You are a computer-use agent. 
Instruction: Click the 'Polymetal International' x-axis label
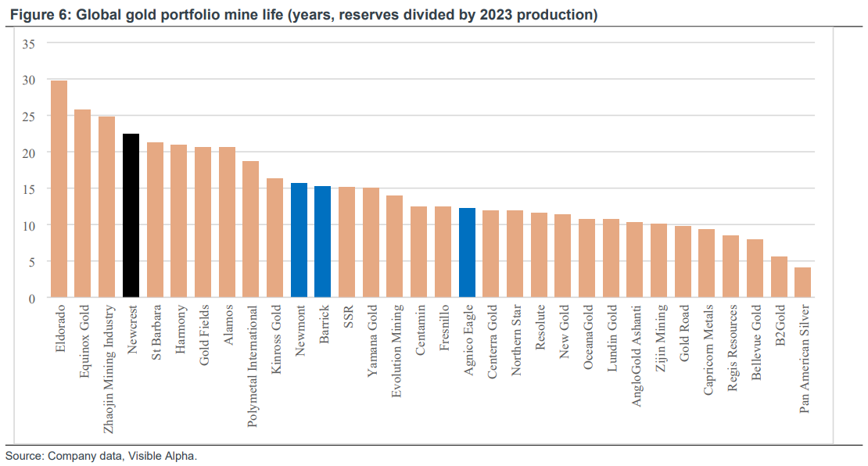(x=253, y=367)
